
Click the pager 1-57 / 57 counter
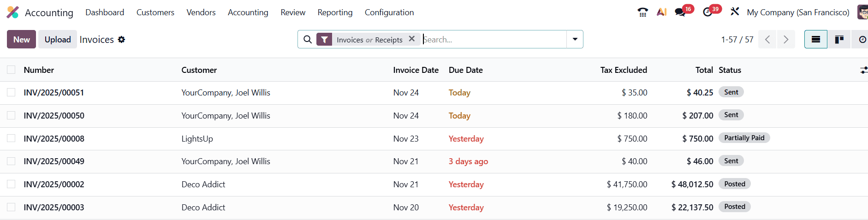pos(737,40)
